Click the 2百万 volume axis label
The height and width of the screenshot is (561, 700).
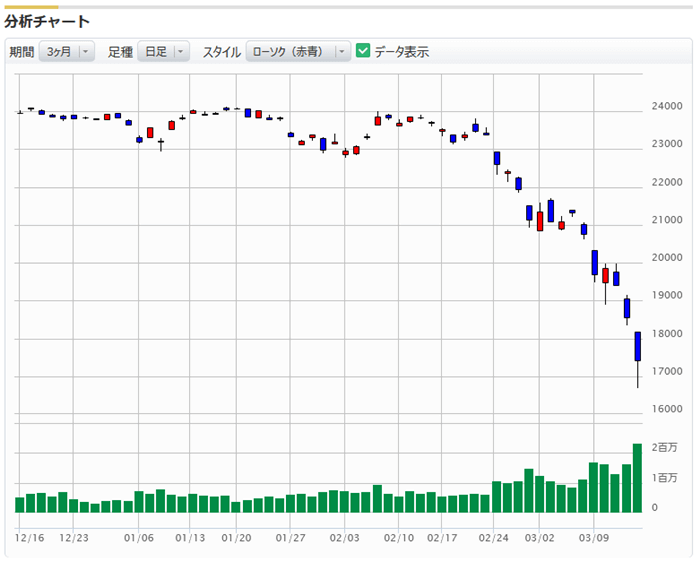[x=663, y=447]
